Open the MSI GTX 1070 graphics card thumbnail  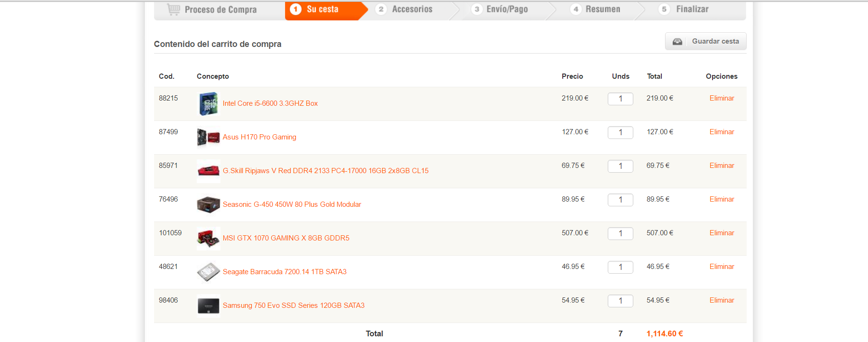pyautogui.click(x=209, y=239)
